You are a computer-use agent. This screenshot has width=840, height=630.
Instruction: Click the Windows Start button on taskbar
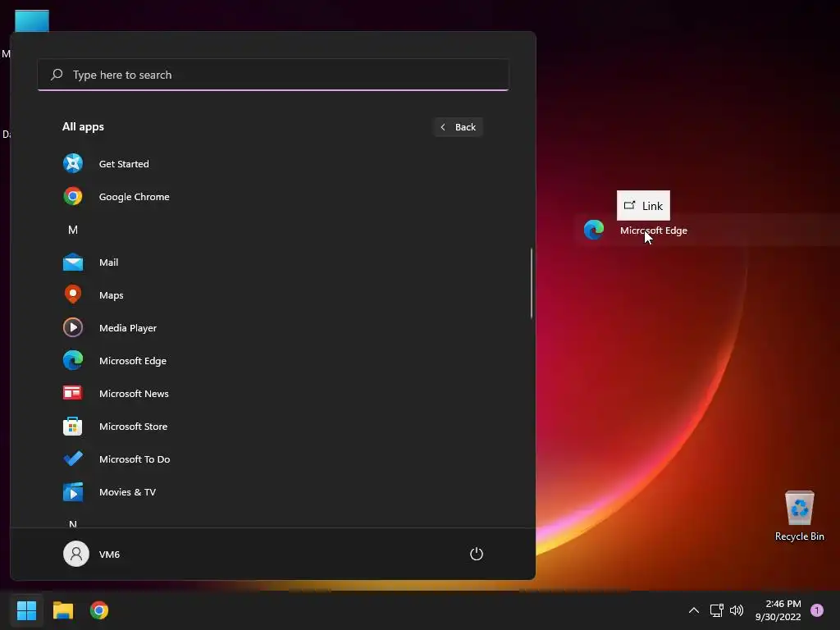[x=26, y=610]
